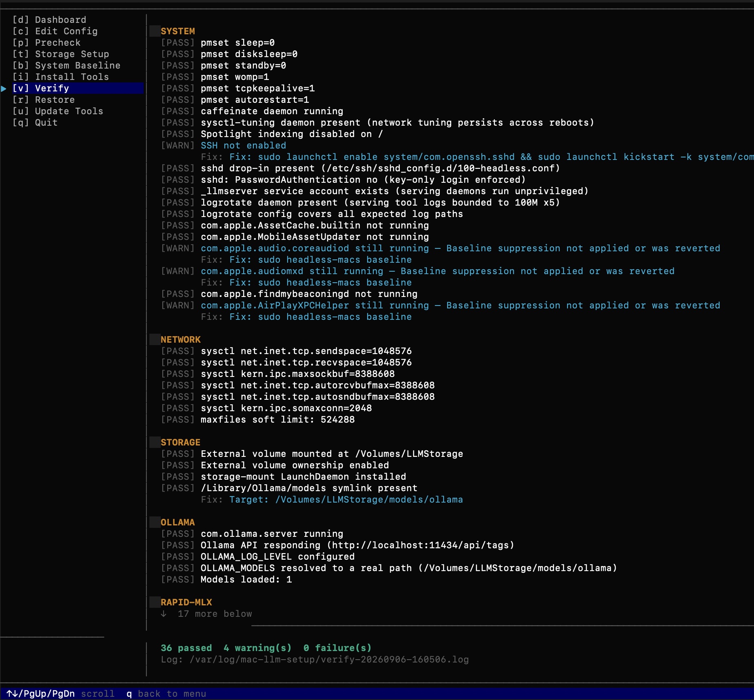754x700 pixels.
Task: Click the SYSTEM section heading
Action: click(178, 31)
